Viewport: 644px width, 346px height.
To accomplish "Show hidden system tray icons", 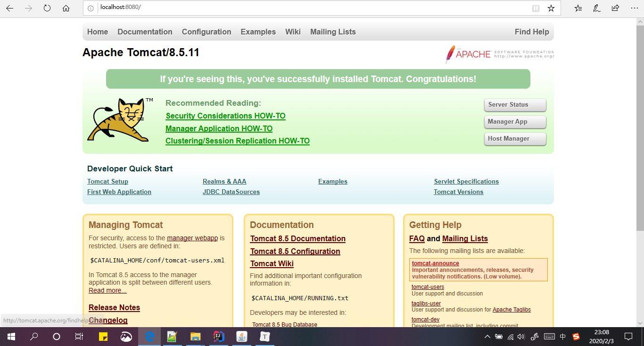I will pos(487,337).
